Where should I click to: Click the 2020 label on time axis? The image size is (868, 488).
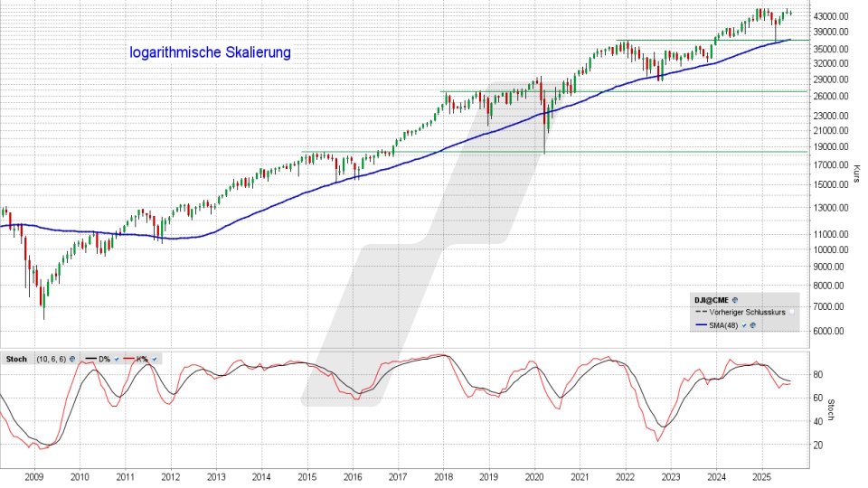pyautogui.click(x=534, y=477)
